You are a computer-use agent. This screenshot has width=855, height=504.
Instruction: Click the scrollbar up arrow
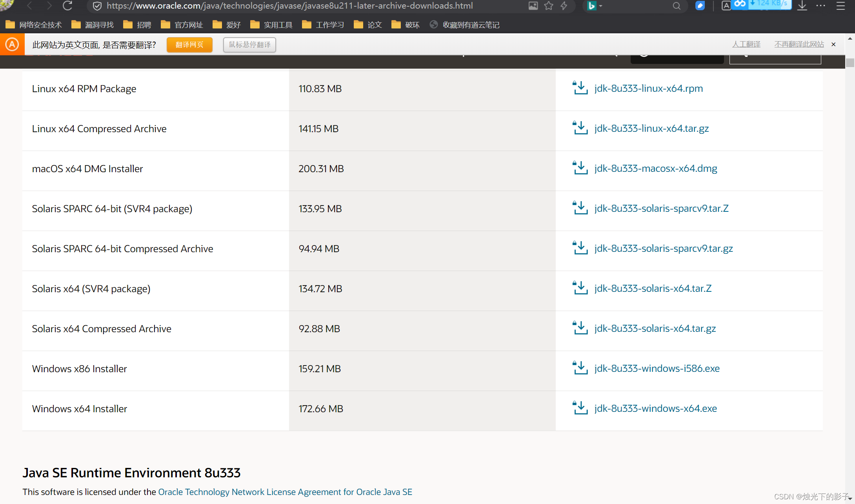[850, 38]
